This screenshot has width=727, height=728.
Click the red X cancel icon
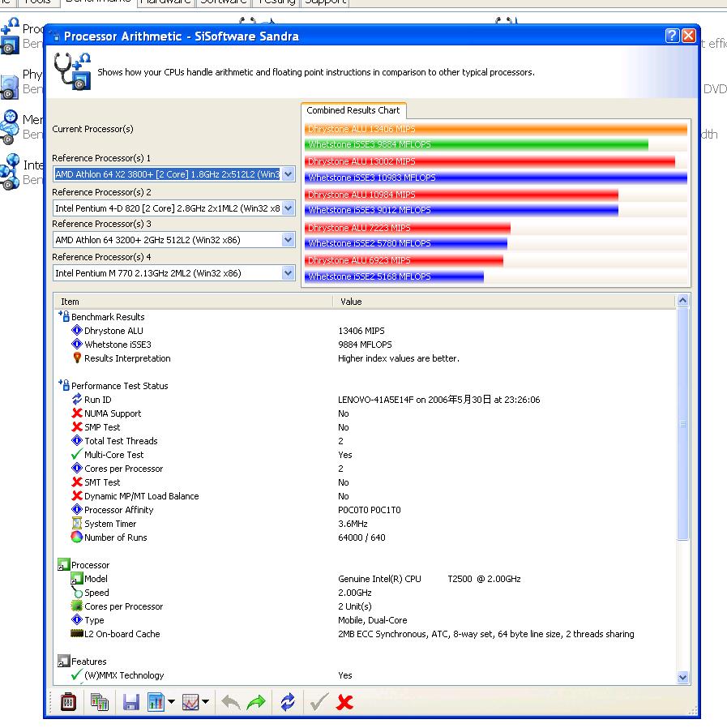(344, 702)
